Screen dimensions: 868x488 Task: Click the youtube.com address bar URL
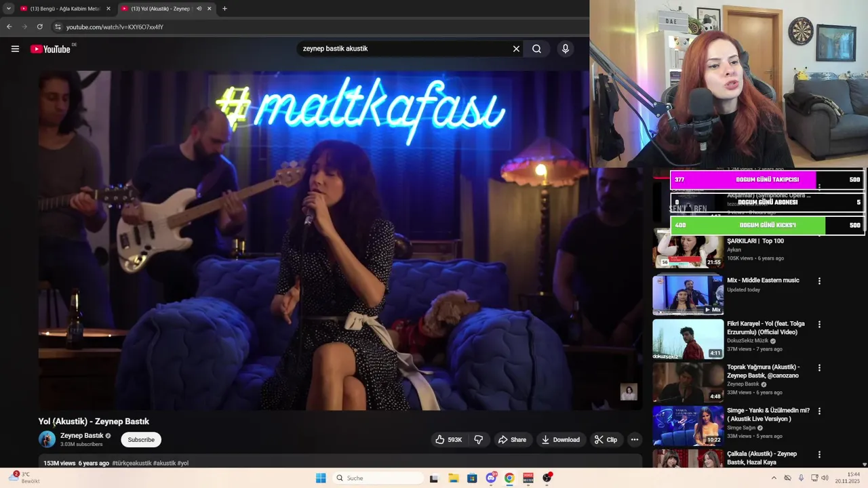pos(115,27)
